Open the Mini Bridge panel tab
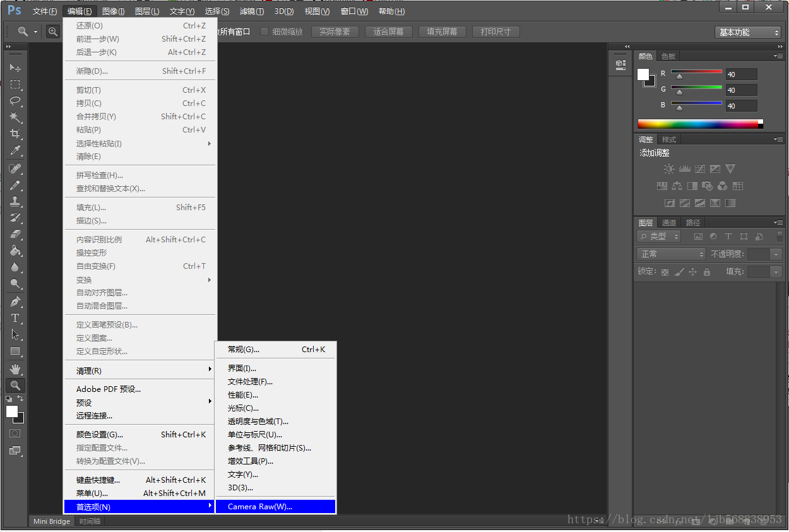Image resolution: width=789 pixels, height=532 pixels. tap(52, 521)
